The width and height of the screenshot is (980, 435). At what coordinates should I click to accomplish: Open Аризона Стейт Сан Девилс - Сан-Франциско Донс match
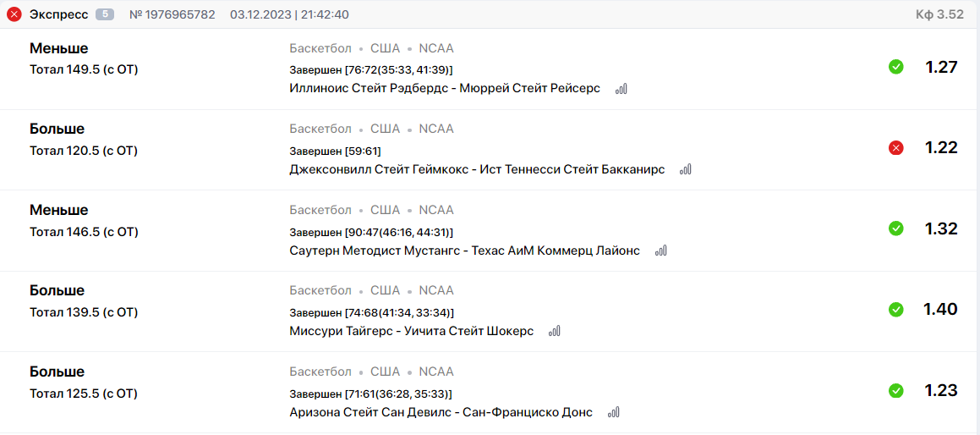[x=441, y=412]
